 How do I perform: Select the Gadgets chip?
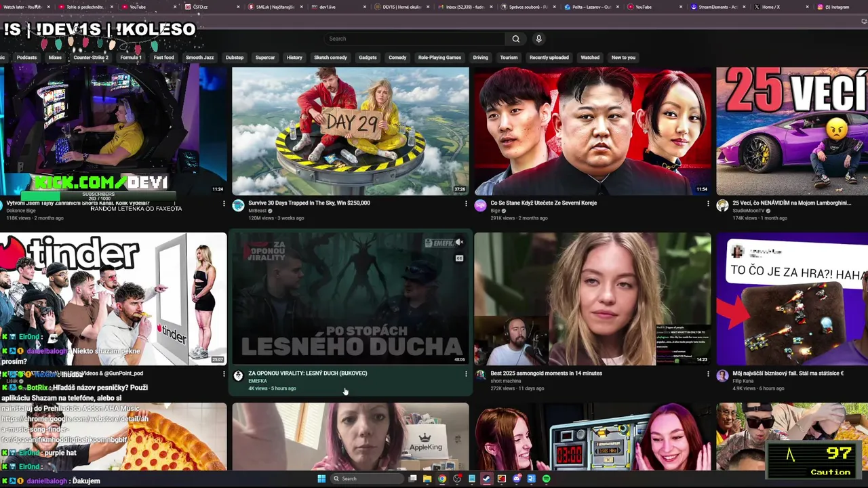click(x=368, y=58)
